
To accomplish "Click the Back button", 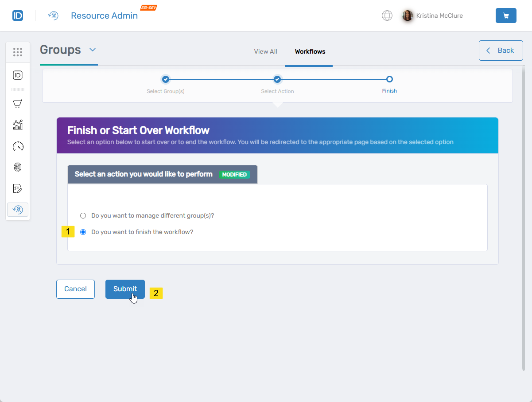I will coord(501,50).
